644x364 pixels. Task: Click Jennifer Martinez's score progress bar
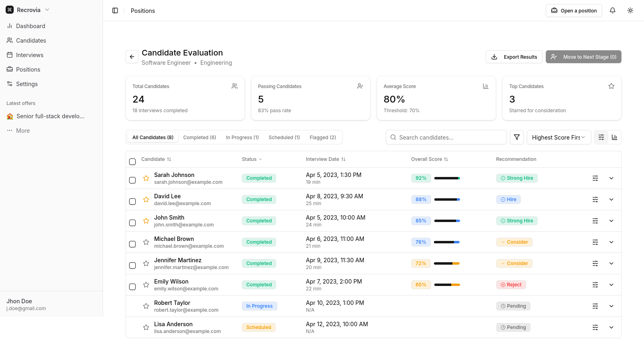(x=447, y=263)
